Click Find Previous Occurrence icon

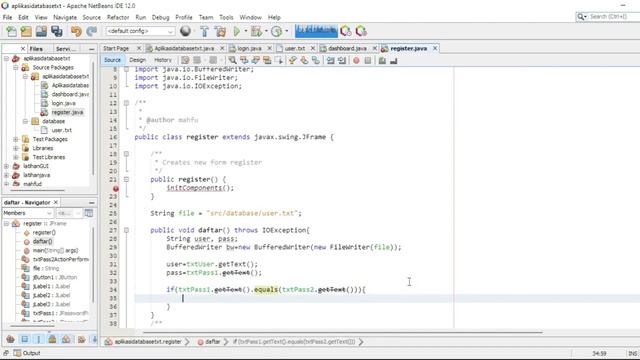tap(244, 60)
